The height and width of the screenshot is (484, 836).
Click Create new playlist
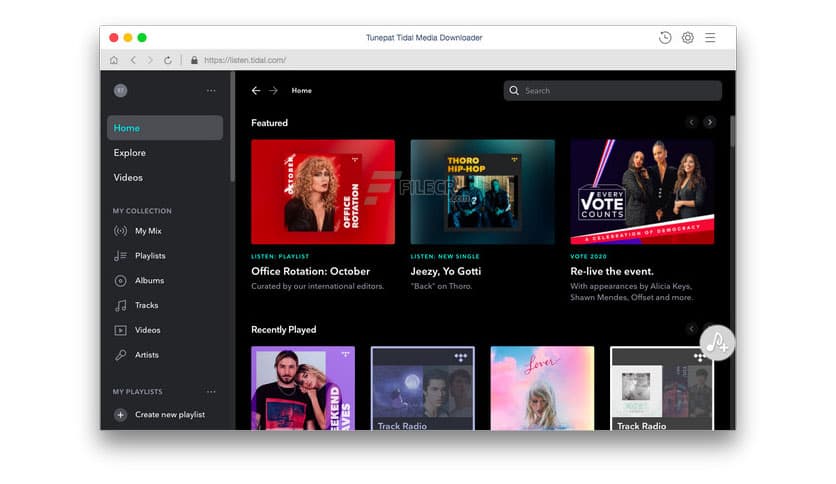tap(170, 415)
